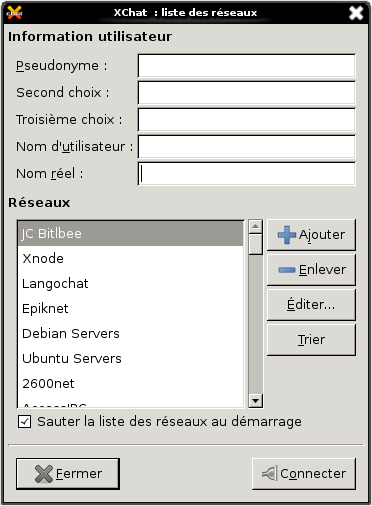Click the scrollbar down arrow
This screenshot has height=506, width=372.
256,400
